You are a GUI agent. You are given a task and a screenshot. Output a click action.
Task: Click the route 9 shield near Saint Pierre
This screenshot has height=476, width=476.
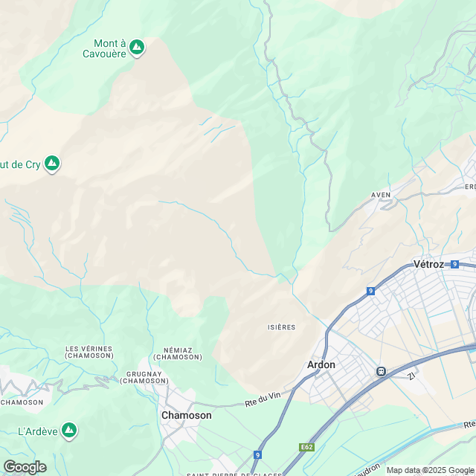257,454
